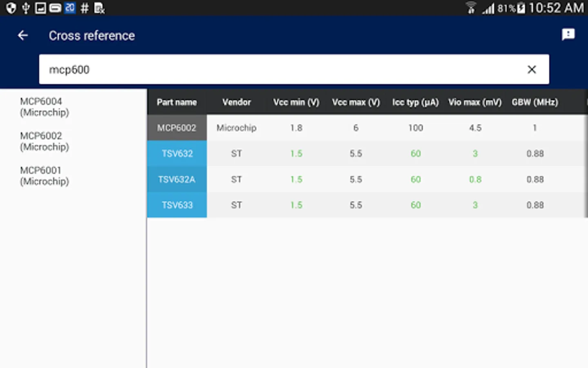588x368 pixels.
Task: Tap the battery icon in status bar
Action: (x=521, y=8)
